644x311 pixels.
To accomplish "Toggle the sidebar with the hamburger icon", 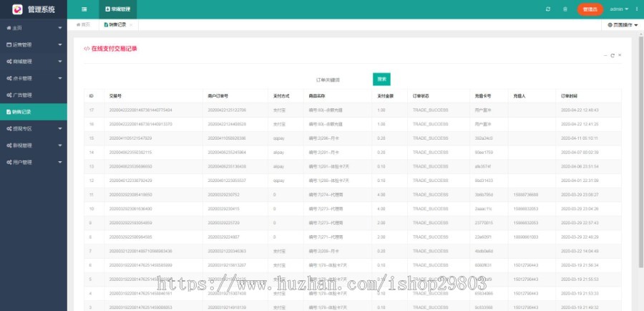I will point(84,9).
